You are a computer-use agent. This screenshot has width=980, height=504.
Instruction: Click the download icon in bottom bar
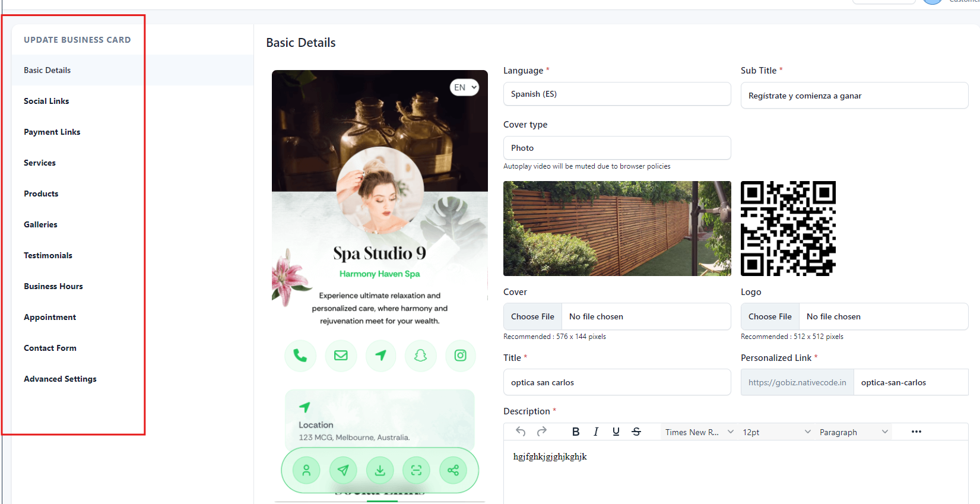[380, 471]
